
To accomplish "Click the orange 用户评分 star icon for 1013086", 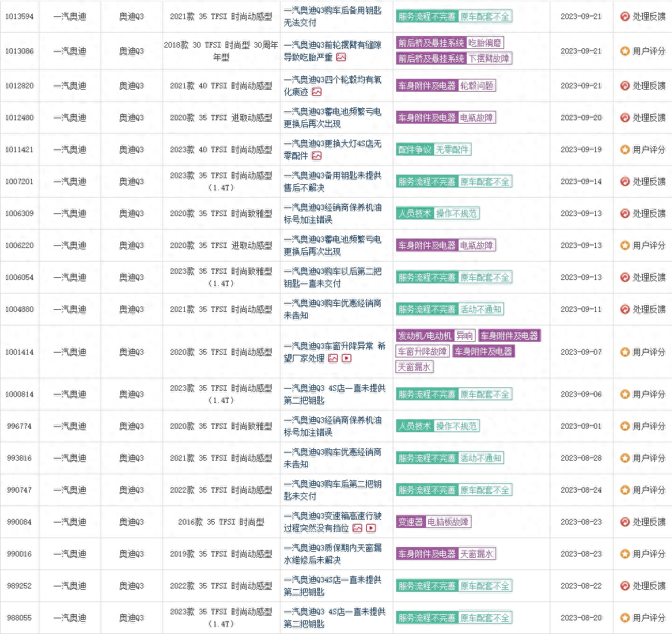I will [625, 51].
